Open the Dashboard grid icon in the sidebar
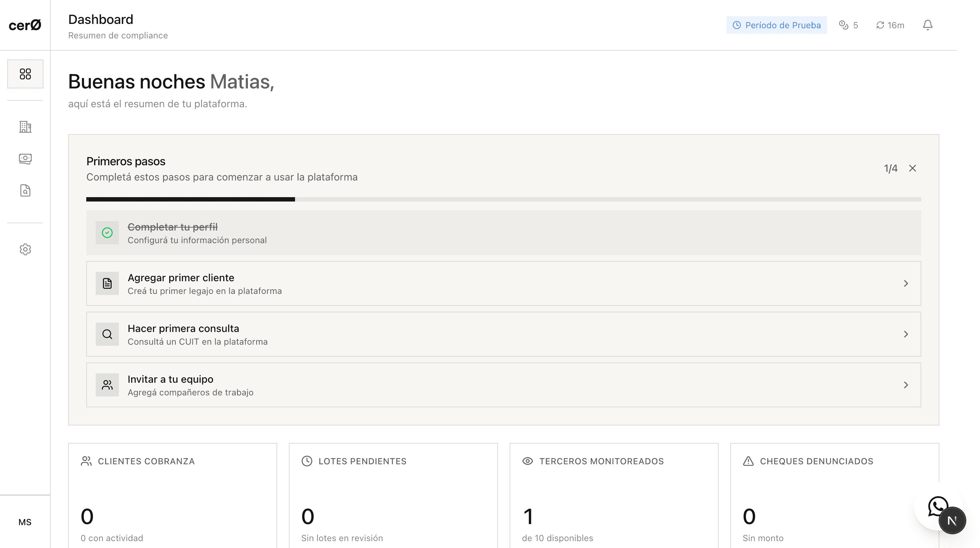The height and width of the screenshot is (548, 980). click(x=25, y=74)
